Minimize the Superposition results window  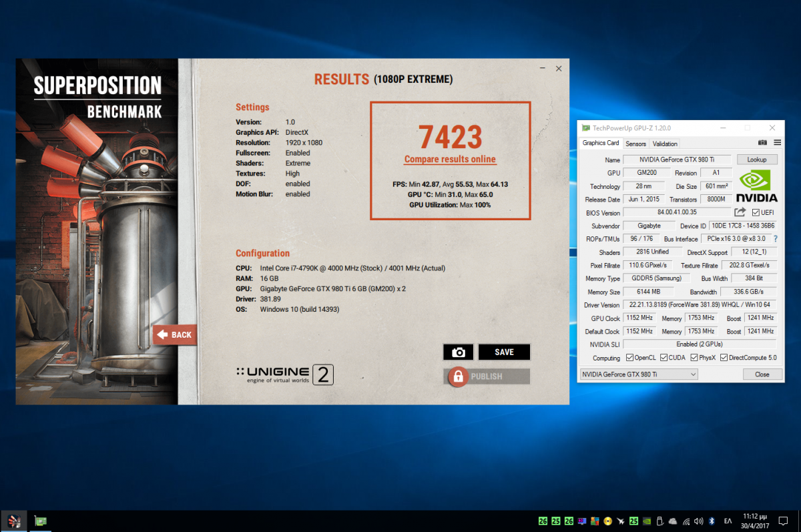[542, 68]
